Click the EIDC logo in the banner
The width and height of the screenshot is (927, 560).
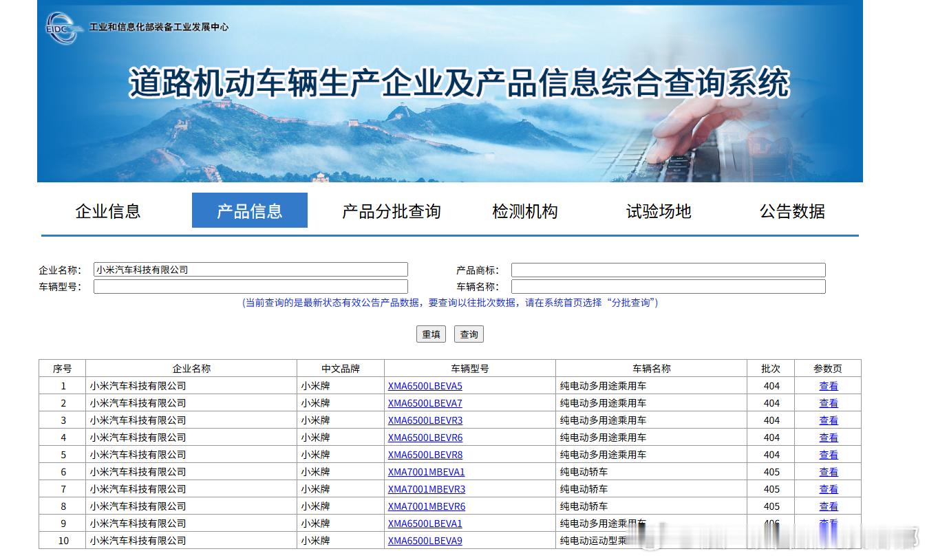pyautogui.click(x=63, y=28)
